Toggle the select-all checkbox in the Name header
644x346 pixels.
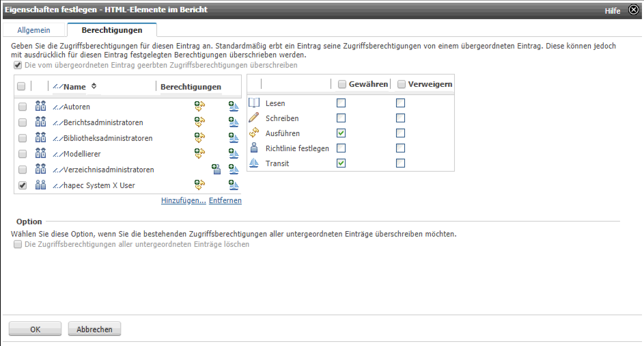(21, 86)
